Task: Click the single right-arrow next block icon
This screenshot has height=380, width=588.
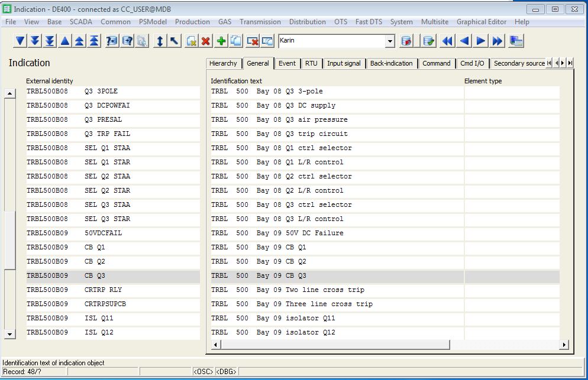Action: [x=481, y=40]
